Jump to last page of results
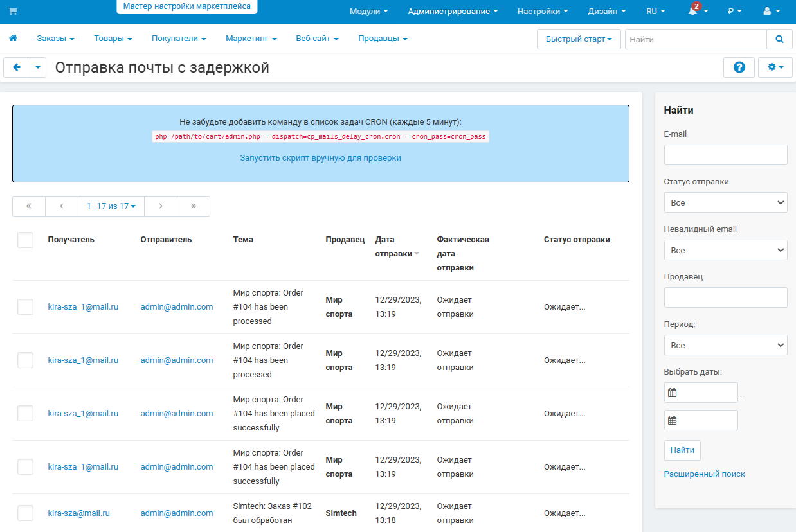 coord(194,206)
